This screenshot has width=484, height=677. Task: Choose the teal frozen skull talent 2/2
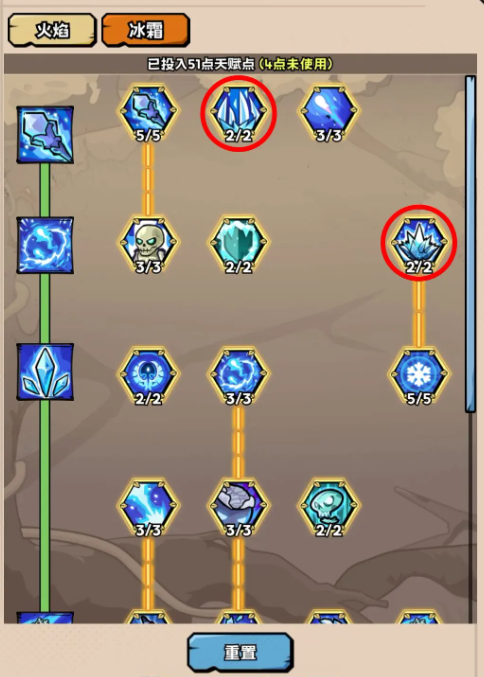point(329,508)
